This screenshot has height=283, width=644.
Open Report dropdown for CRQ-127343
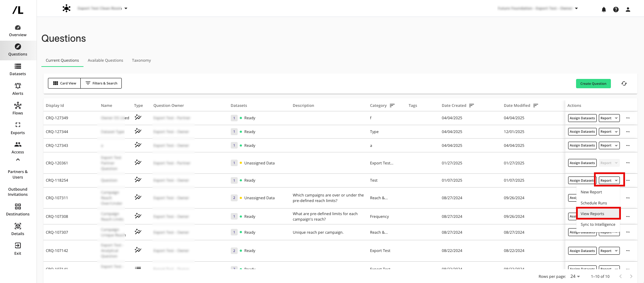tap(609, 145)
